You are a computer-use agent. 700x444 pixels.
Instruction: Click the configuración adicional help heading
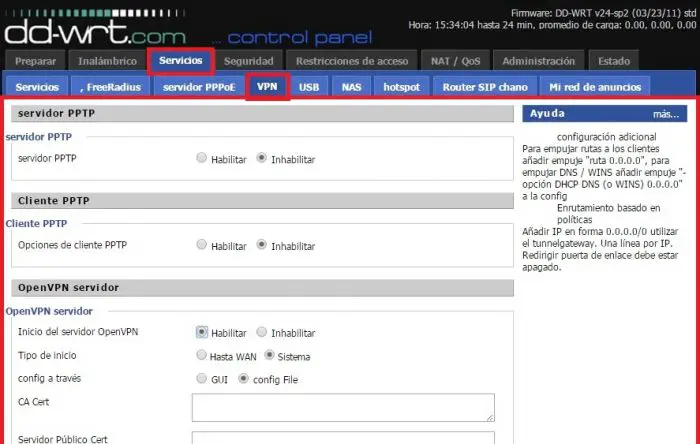[x=606, y=137]
